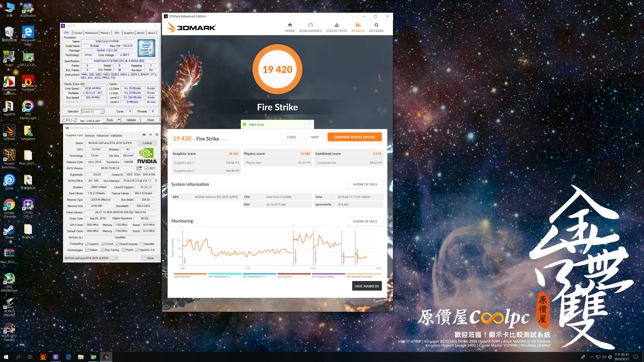Toggle the OpenCL checkbox
The height and width of the screenshot is (362, 644).
click(87, 244)
